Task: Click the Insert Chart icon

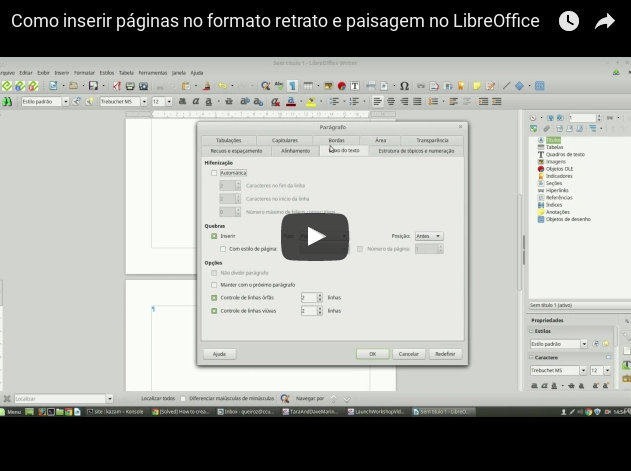Action: (342, 86)
